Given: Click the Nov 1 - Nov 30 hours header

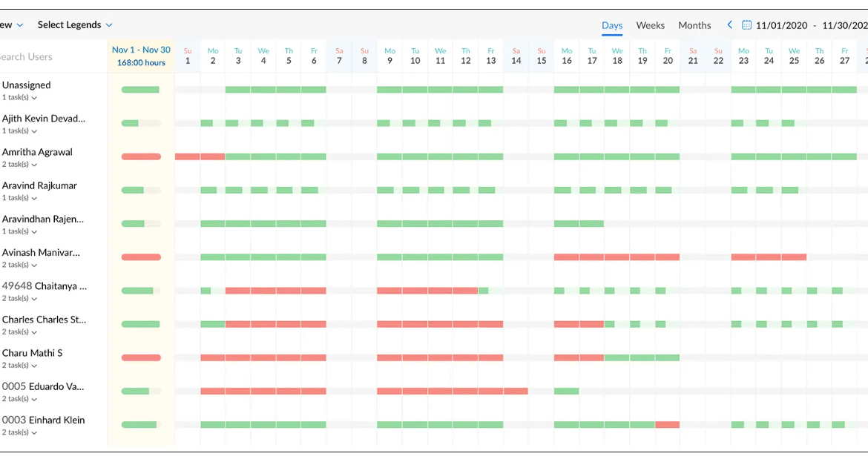Looking at the screenshot, I should (x=141, y=56).
